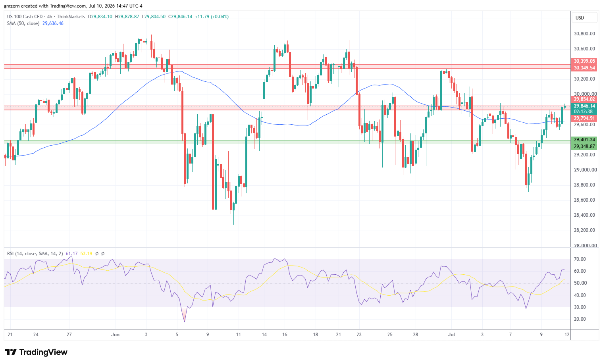Click the 28,200.00 price axis tick

[x=584, y=230]
